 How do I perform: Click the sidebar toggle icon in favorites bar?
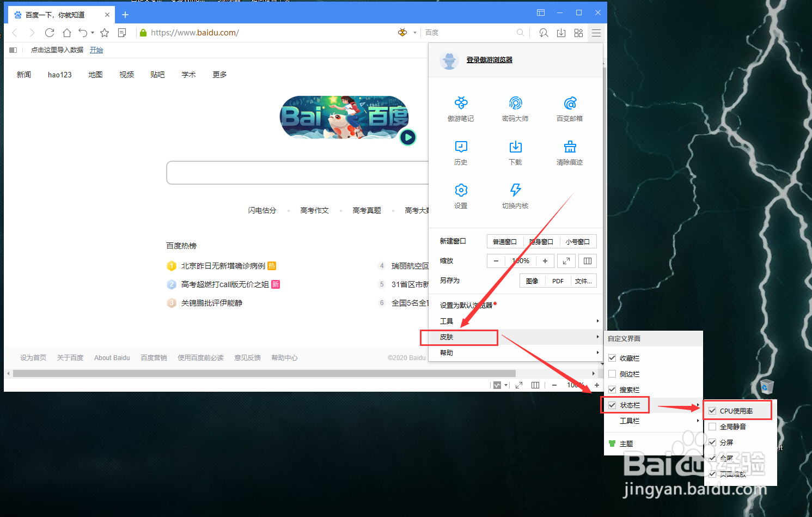[x=13, y=50]
